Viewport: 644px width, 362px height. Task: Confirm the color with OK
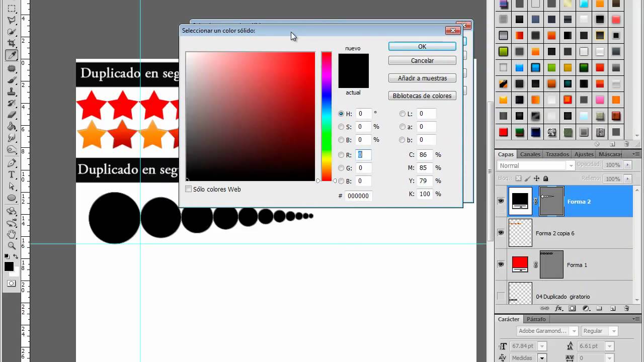coord(422,46)
